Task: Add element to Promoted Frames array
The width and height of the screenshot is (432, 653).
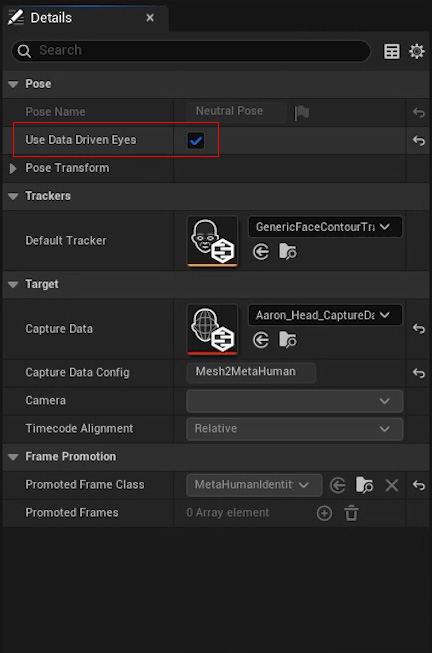Action: pos(324,513)
